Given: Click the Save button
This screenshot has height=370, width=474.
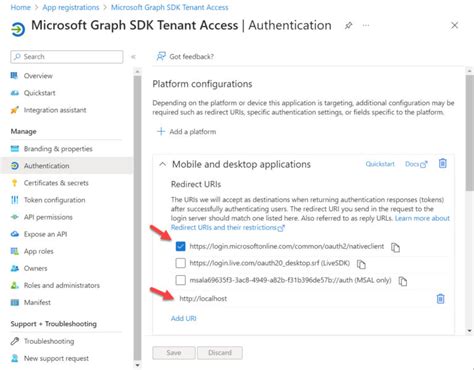Looking at the screenshot, I should coord(174,353).
